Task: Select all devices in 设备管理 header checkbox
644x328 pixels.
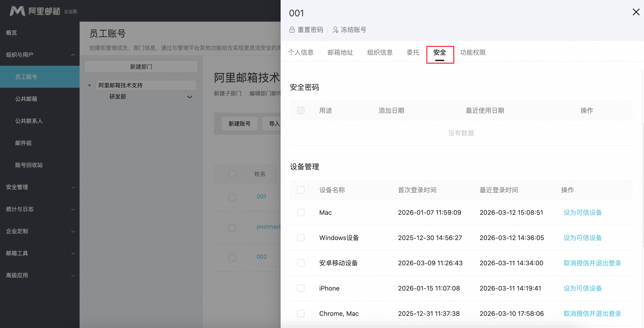Action: pyautogui.click(x=301, y=190)
